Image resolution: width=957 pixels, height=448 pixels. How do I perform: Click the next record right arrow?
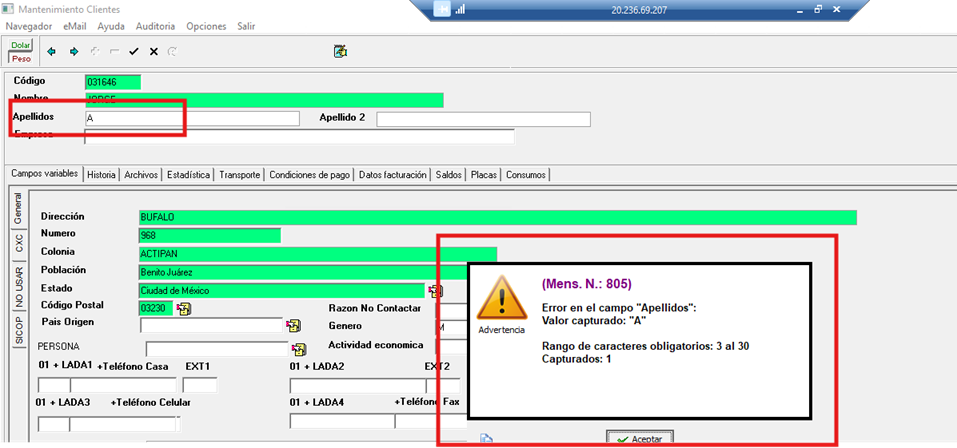73,51
